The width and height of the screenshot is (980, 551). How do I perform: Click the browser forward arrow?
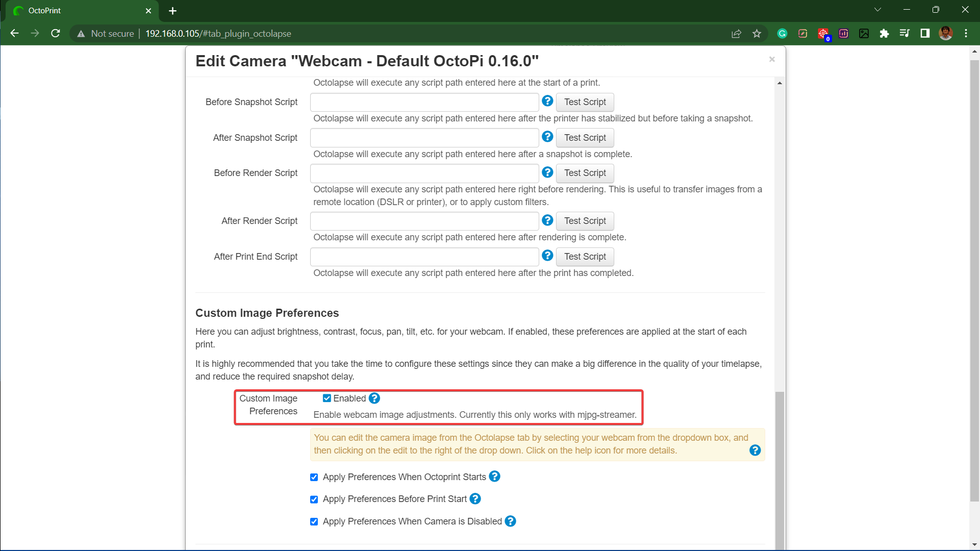[x=35, y=34]
